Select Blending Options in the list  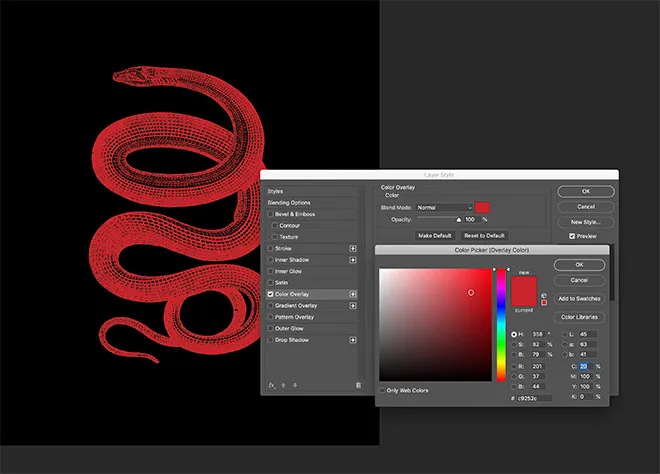289,202
